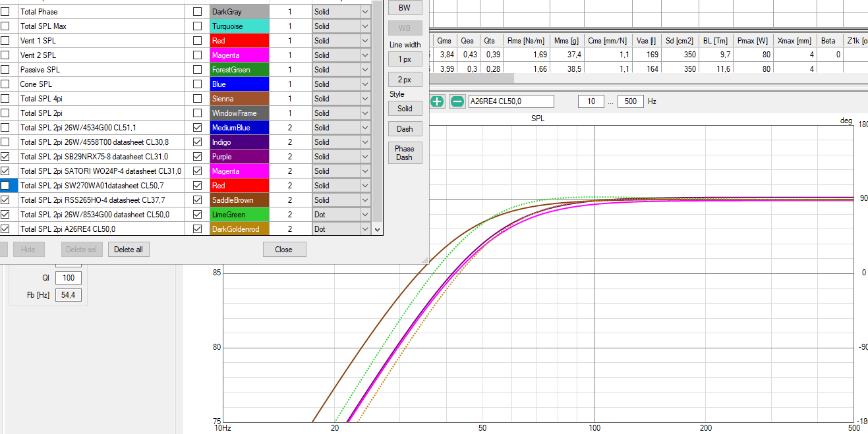Click the lower frequency limit field 10
Screen dimensions: 868x434
pos(591,101)
